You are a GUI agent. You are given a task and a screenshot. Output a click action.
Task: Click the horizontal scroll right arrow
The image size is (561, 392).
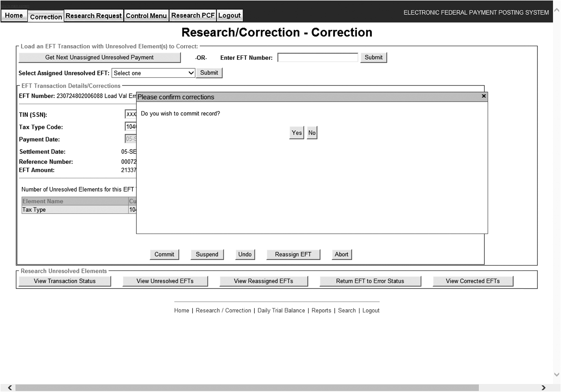543,388
